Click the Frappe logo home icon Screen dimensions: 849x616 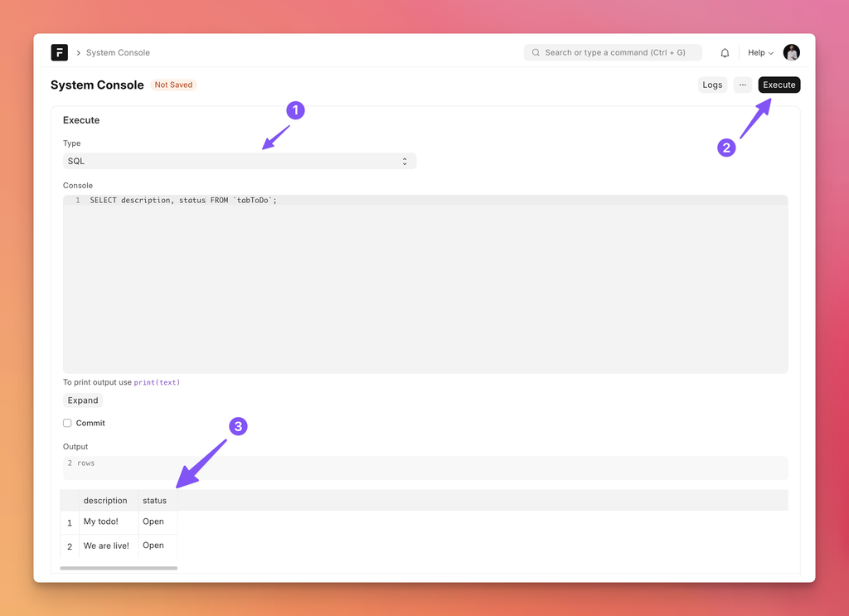click(x=59, y=52)
